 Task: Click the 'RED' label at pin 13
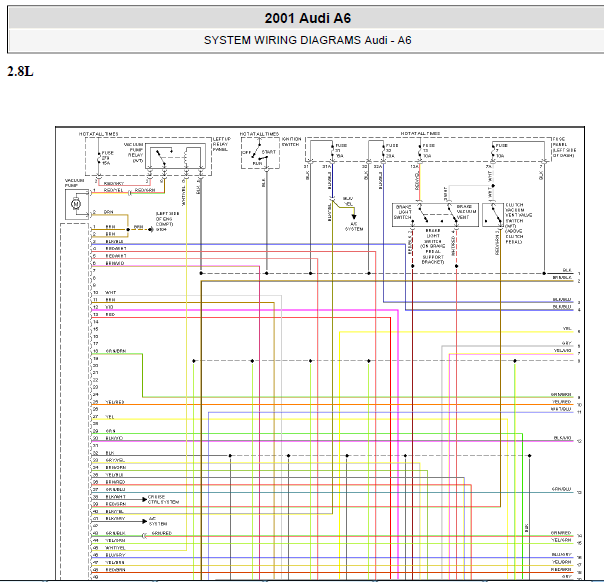(110, 315)
